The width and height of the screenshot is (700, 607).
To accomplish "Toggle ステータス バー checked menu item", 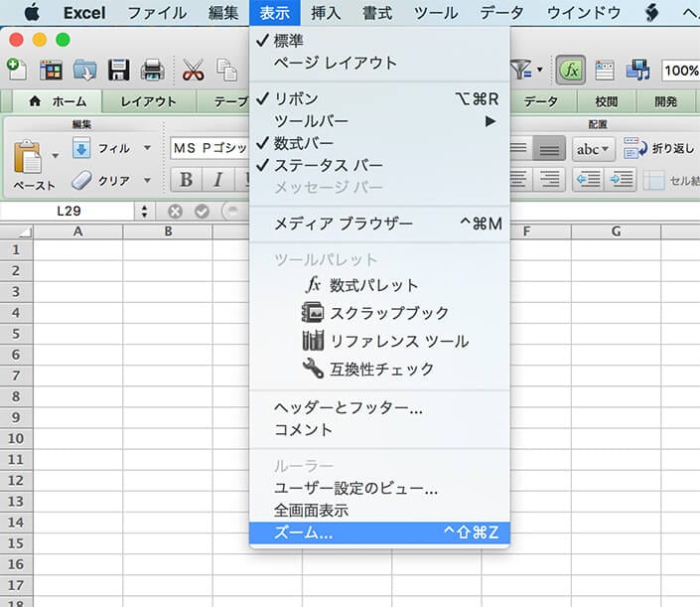I will tap(379, 165).
